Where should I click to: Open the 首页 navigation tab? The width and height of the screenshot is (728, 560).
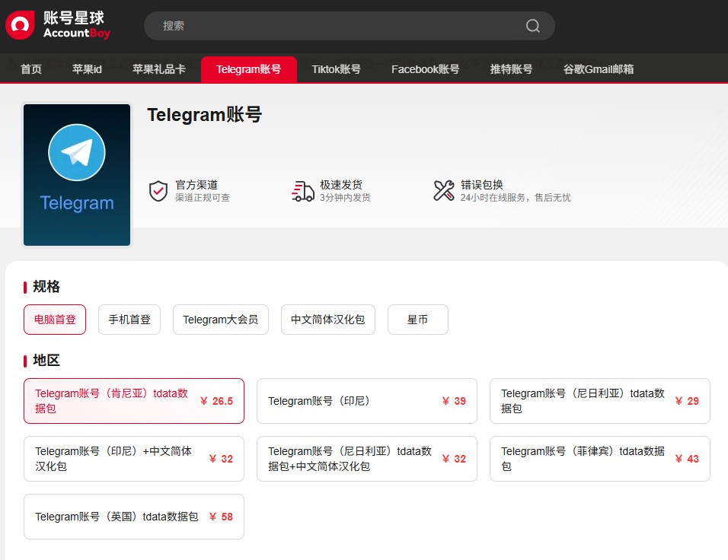tap(31, 69)
